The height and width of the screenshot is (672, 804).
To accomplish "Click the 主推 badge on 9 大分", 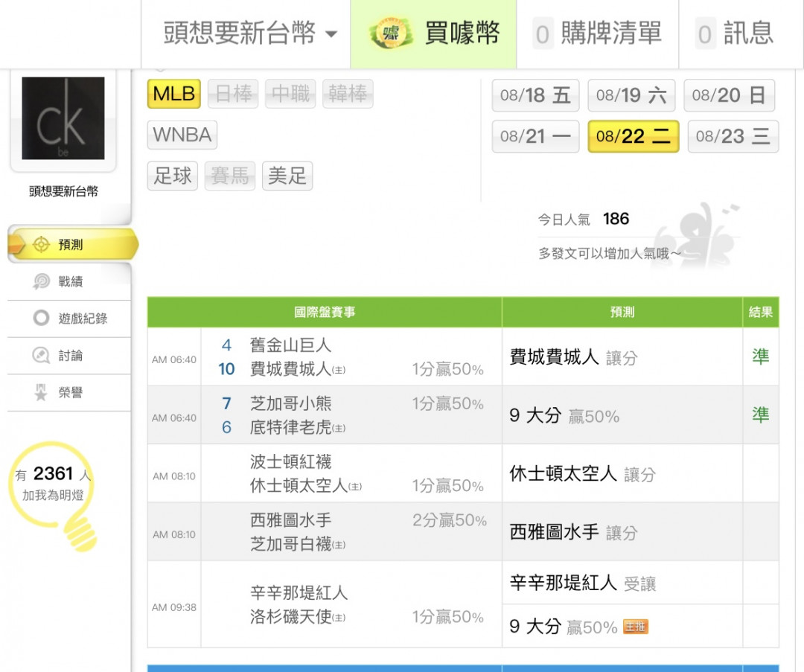I will coord(635,627).
